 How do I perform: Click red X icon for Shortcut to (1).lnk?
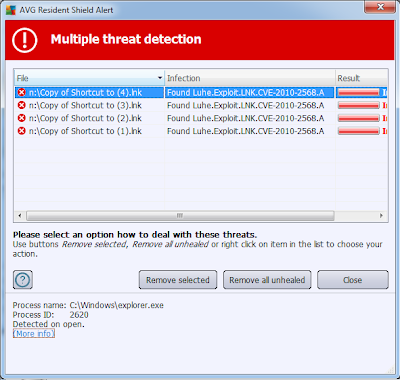pyautogui.click(x=22, y=131)
